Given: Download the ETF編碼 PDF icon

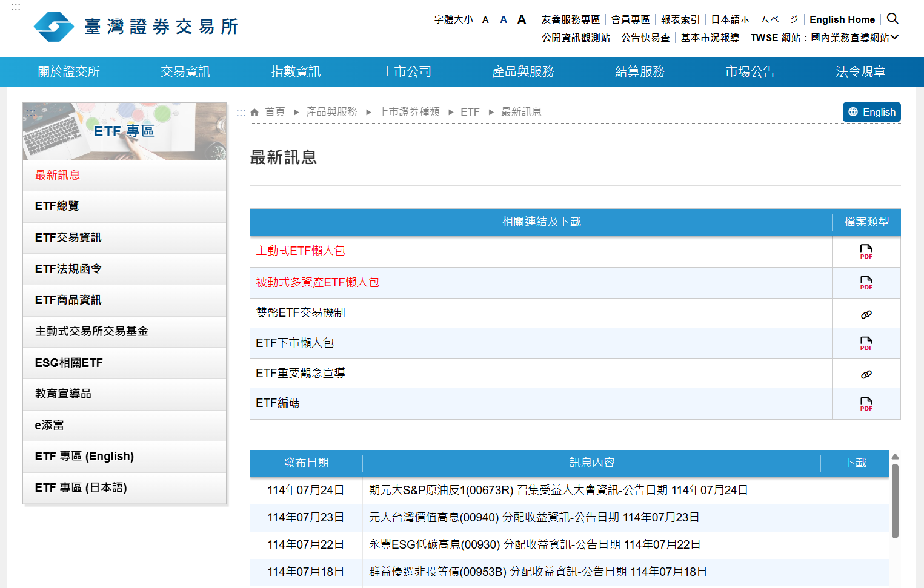Looking at the screenshot, I should pos(866,404).
